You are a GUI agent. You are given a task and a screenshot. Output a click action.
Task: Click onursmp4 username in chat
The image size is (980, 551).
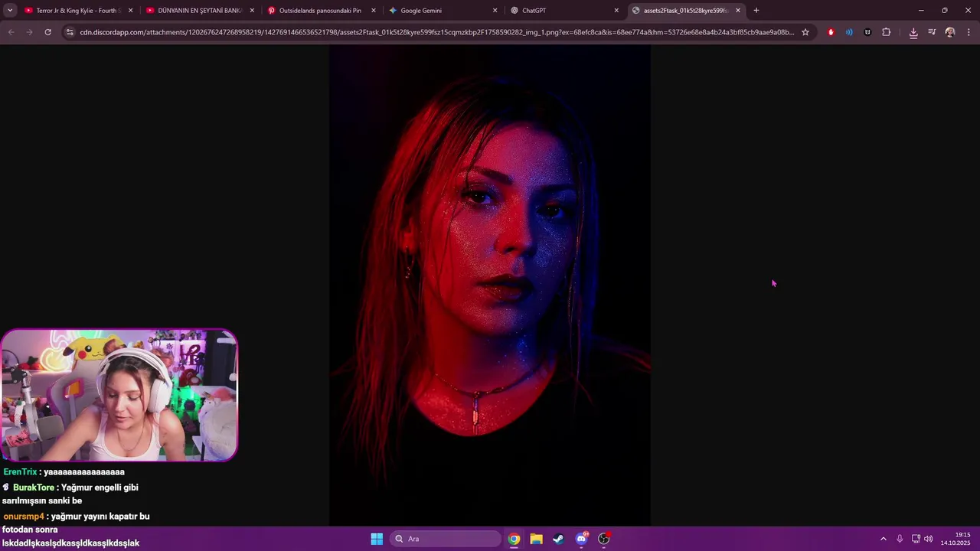click(24, 517)
